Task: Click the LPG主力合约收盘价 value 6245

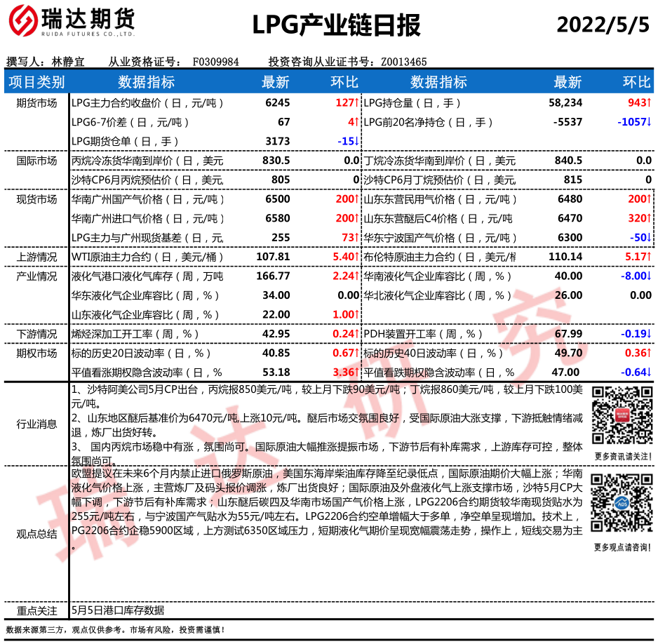Action: [278, 103]
